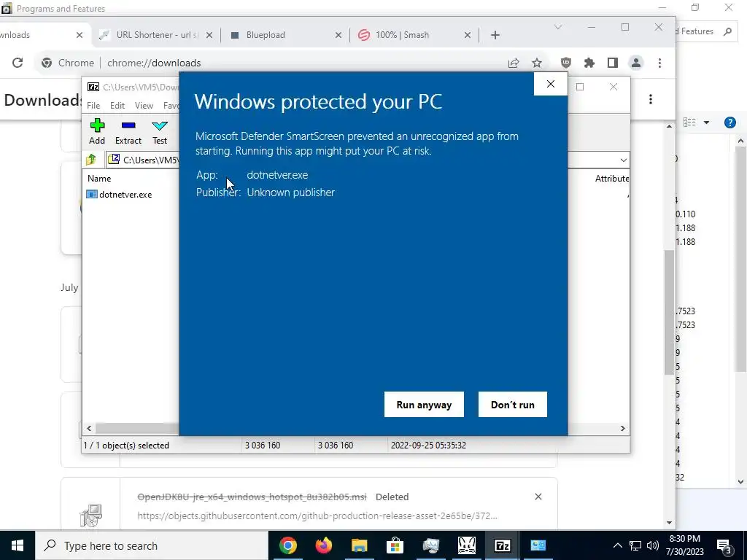Select dotnetver.exe in the 7-Zip file list
747x560 pixels.
120,194
